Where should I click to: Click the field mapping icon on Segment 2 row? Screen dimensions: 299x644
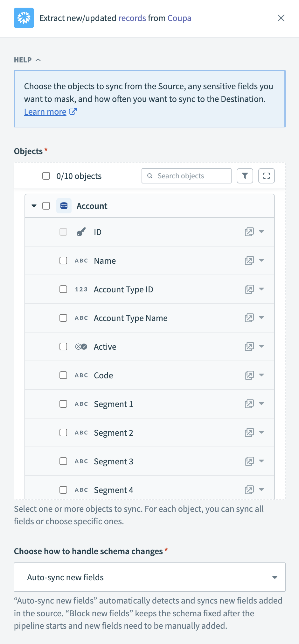249,433
